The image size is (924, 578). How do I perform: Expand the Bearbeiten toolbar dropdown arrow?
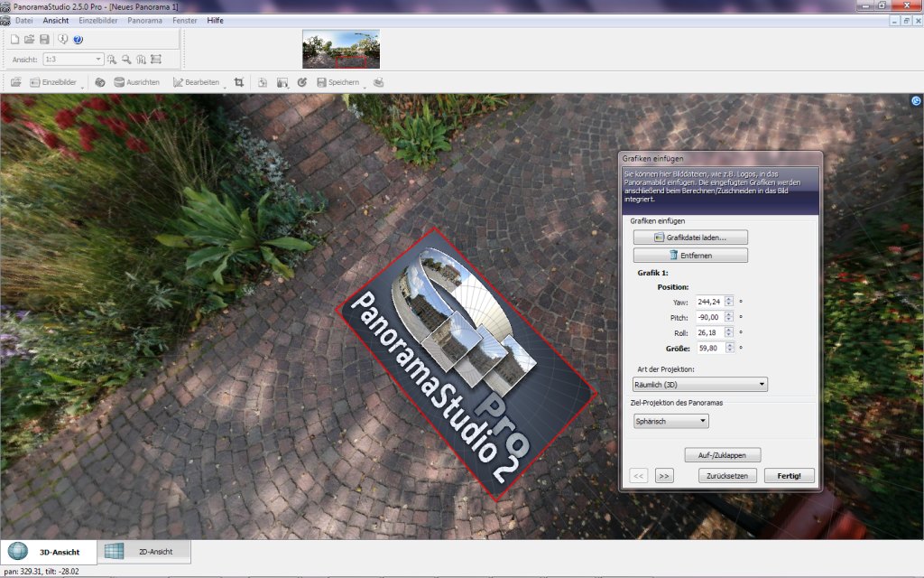(x=225, y=88)
